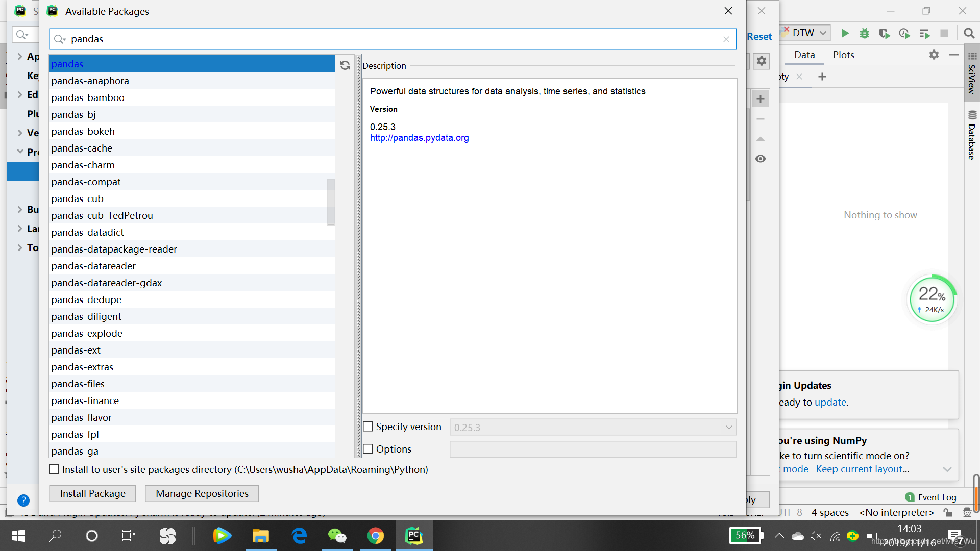Viewport: 980px width, 551px height.
Task: Click the package list scrollbar thumb
Action: coord(331,202)
